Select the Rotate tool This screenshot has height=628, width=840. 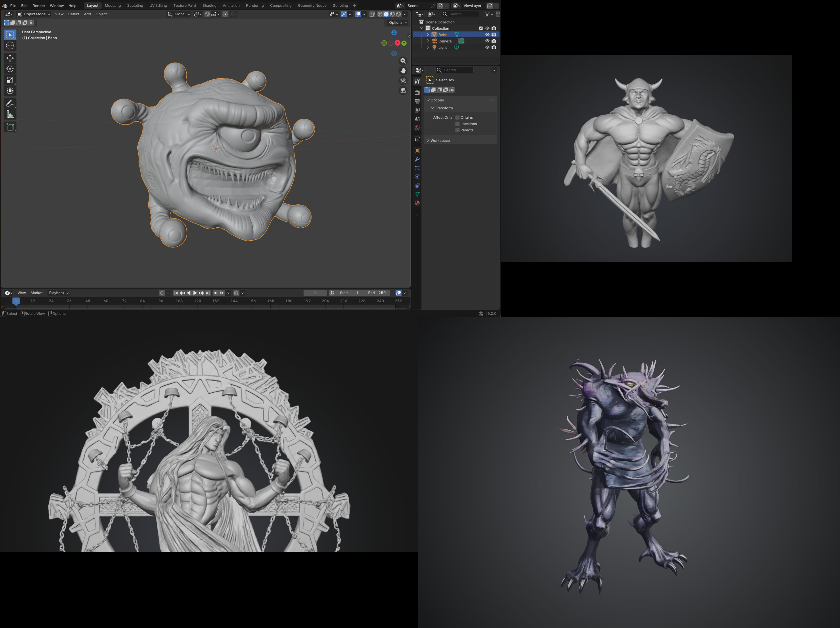click(10, 69)
